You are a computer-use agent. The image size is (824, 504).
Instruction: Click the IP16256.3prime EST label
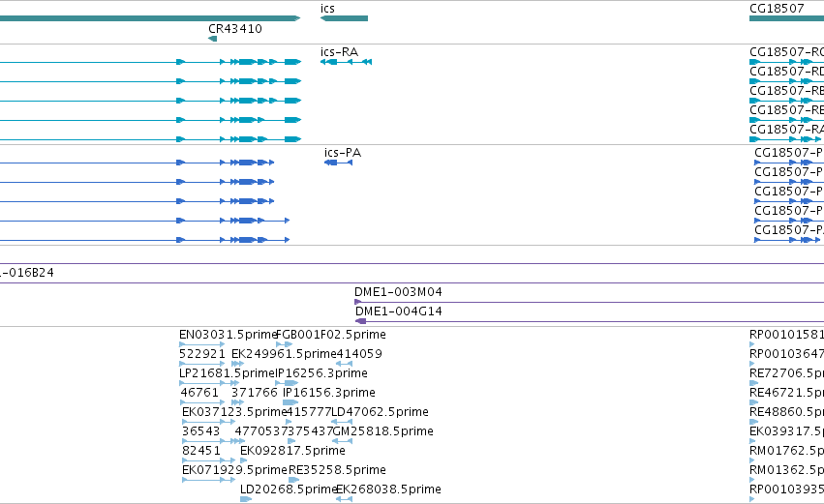[x=321, y=373]
